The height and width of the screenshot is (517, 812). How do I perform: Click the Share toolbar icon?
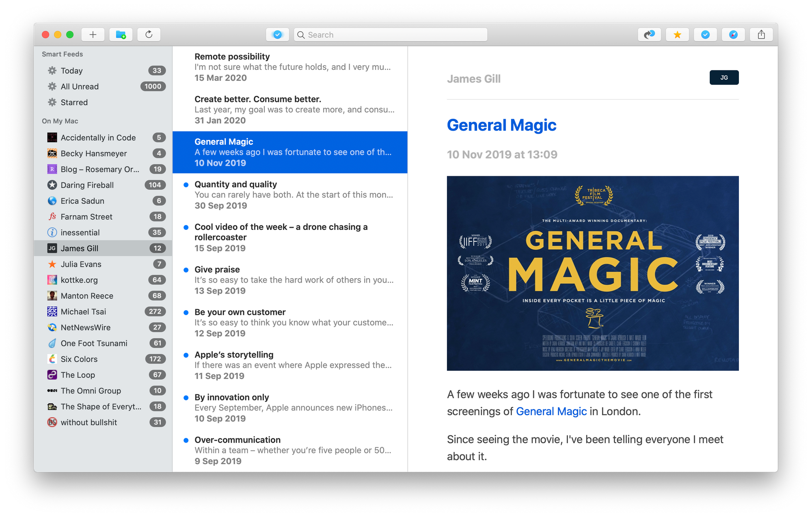coord(761,35)
